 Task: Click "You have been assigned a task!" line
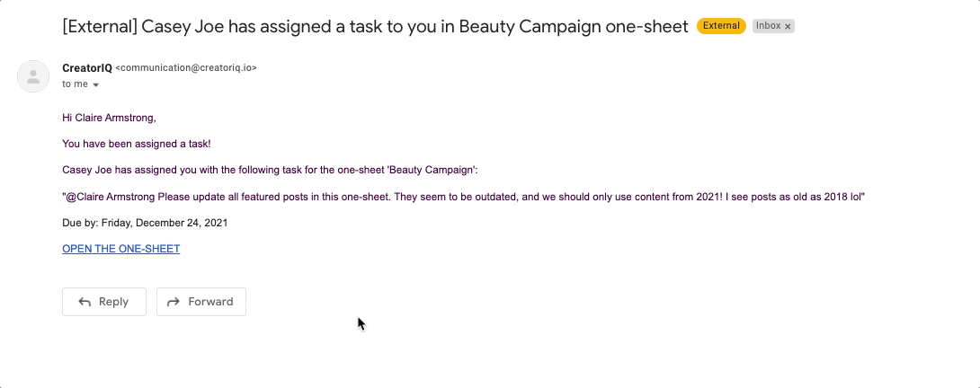tap(137, 144)
